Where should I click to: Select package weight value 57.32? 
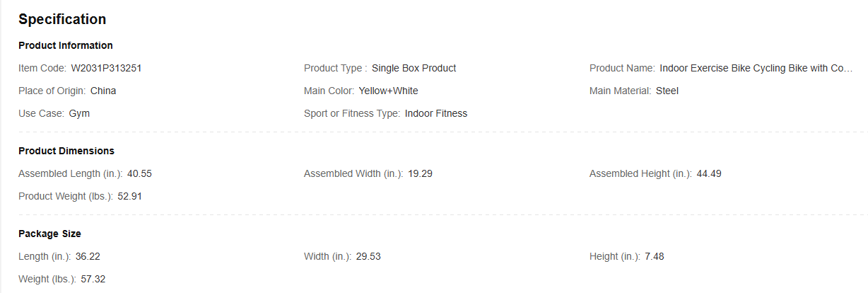93,279
